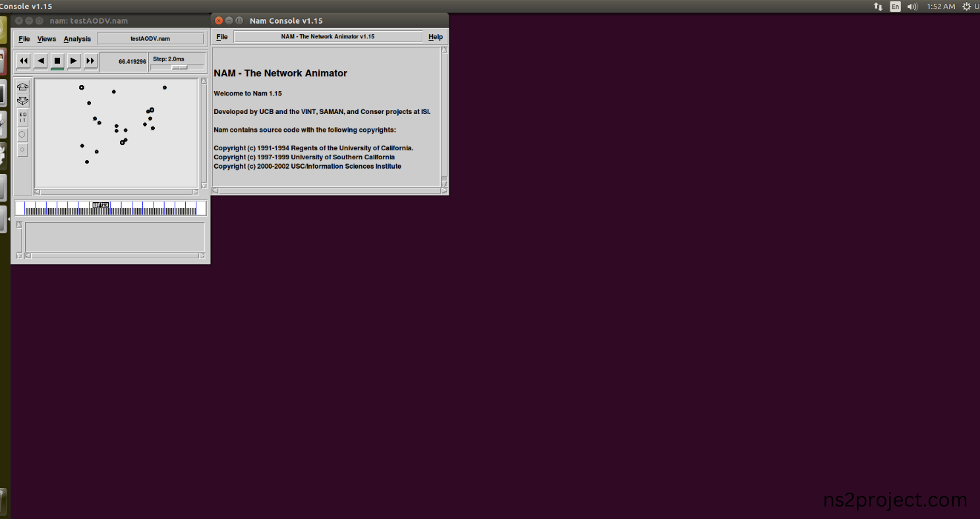Screen dimensions: 980x519
Task: Open the power gear system menu
Action: (x=966, y=7)
